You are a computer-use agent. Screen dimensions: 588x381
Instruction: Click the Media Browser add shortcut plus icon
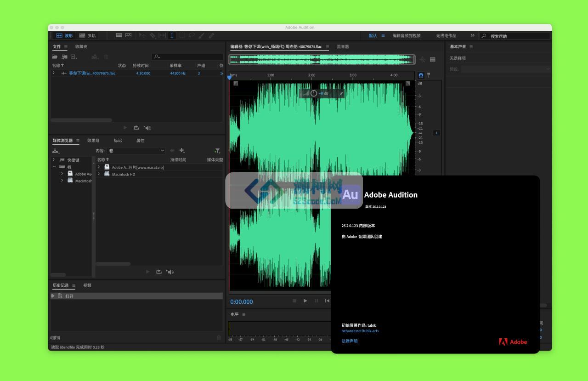pos(182,150)
